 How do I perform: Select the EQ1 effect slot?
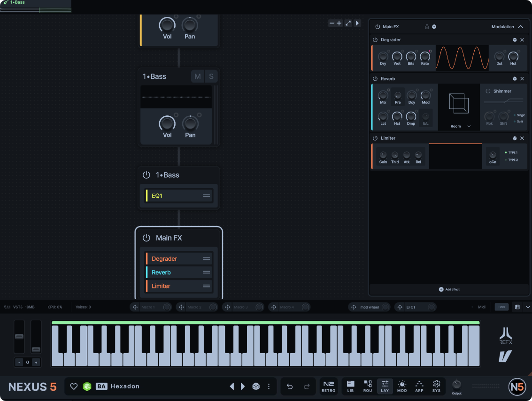click(178, 196)
